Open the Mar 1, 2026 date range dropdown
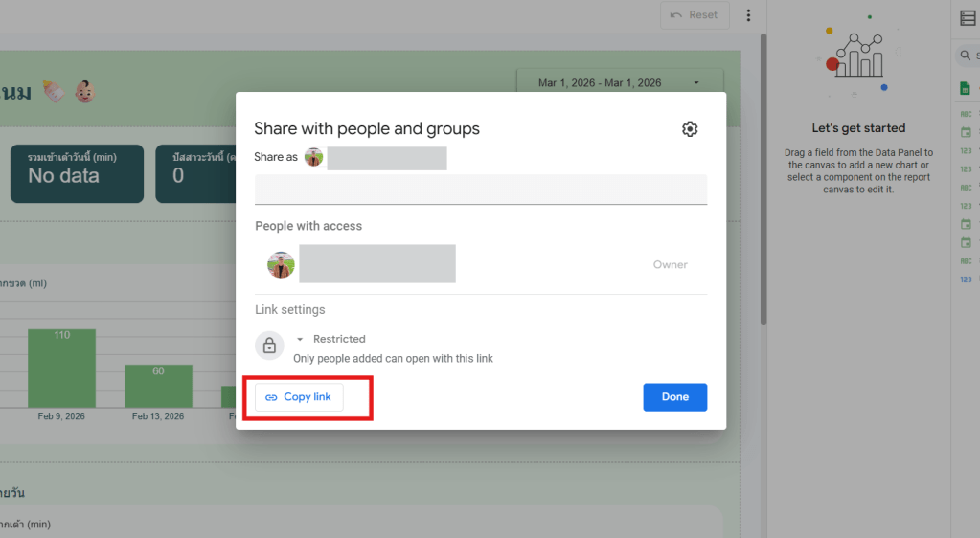 [618, 83]
